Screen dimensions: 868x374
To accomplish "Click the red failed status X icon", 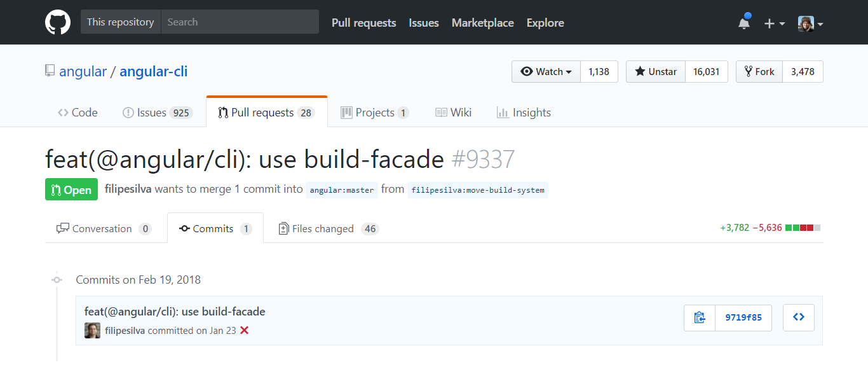I will coord(244,331).
